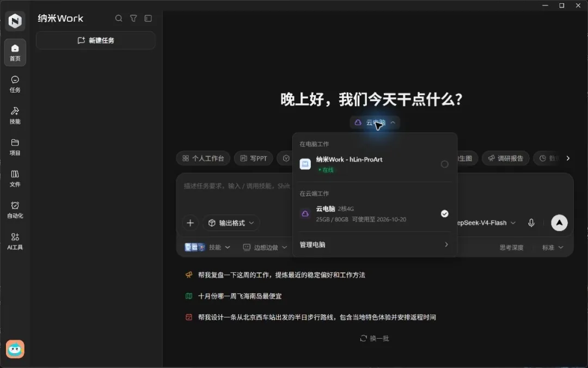Image resolution: width=588 pixels, height=368 pixels.
Task: Select suggestion 帮我复盘一下这周的工作
Action: tap(275, 275)
